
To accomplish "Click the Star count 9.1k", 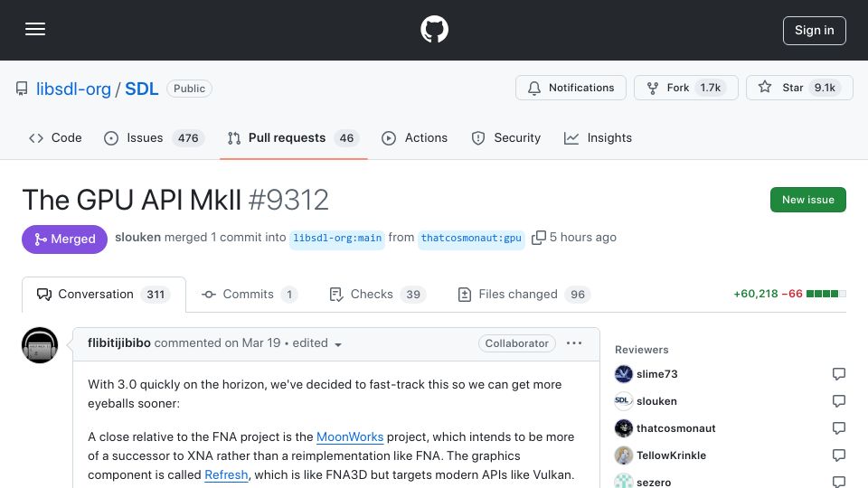I will pos(825,88).
